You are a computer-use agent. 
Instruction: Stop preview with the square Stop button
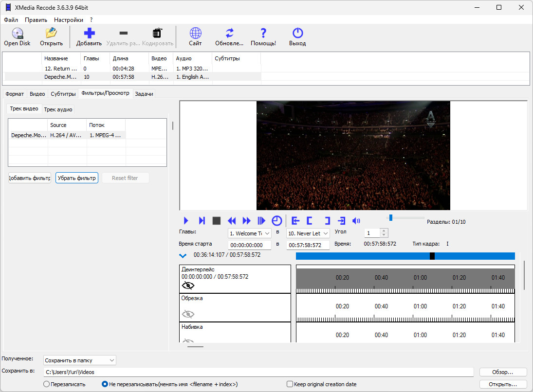[217, 221]
